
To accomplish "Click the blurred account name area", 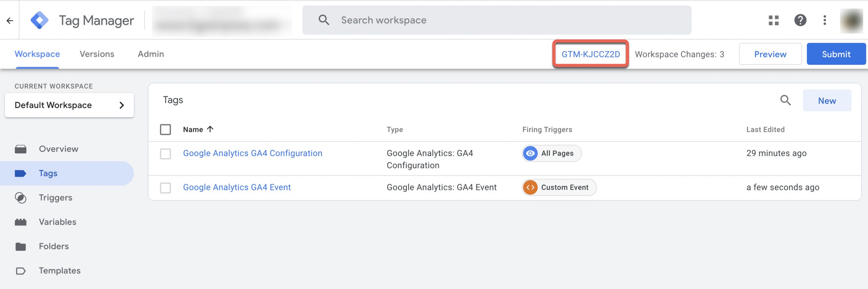I will point(222,21).
